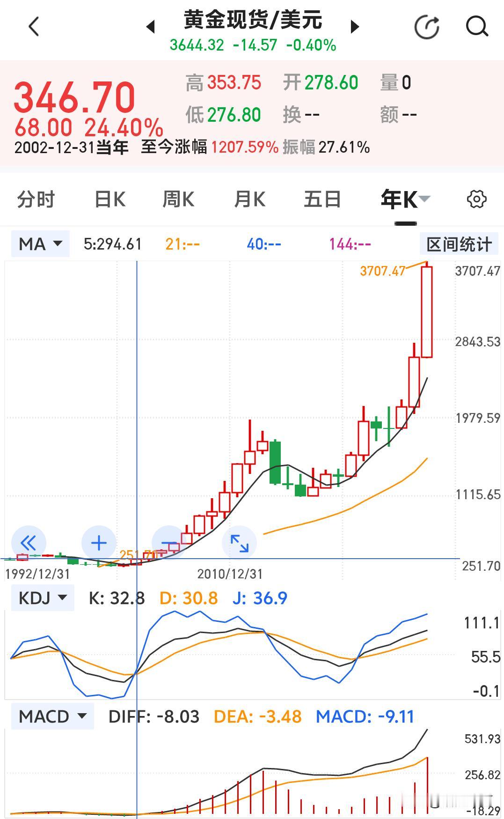Tap the 2843.53 price axis label
This screenshot has height=819, width=504.
478,342
